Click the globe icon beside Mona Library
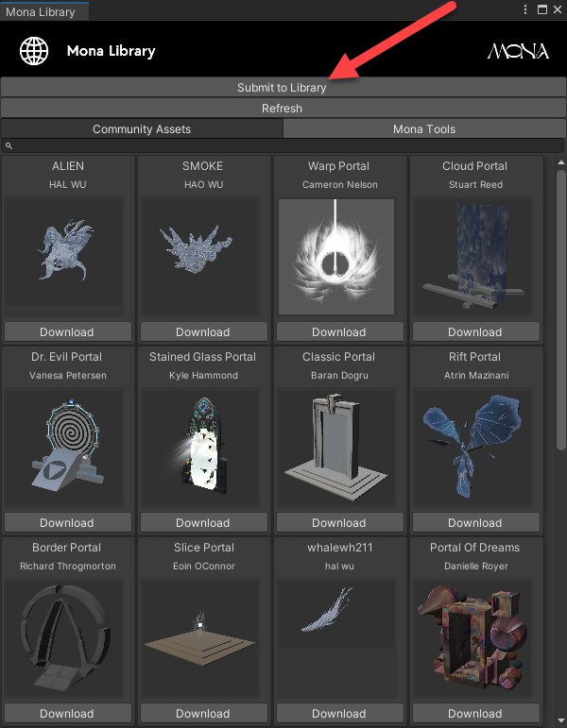567x728 pixels. (34, 51)
